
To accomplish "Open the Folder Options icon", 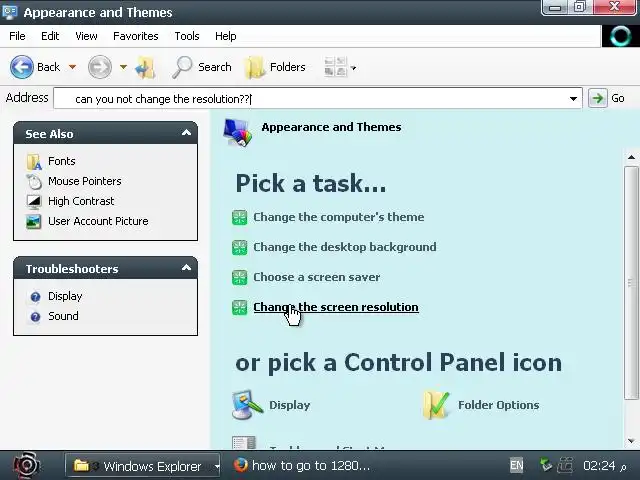I will pyautogui.click(x=437, y=404).
